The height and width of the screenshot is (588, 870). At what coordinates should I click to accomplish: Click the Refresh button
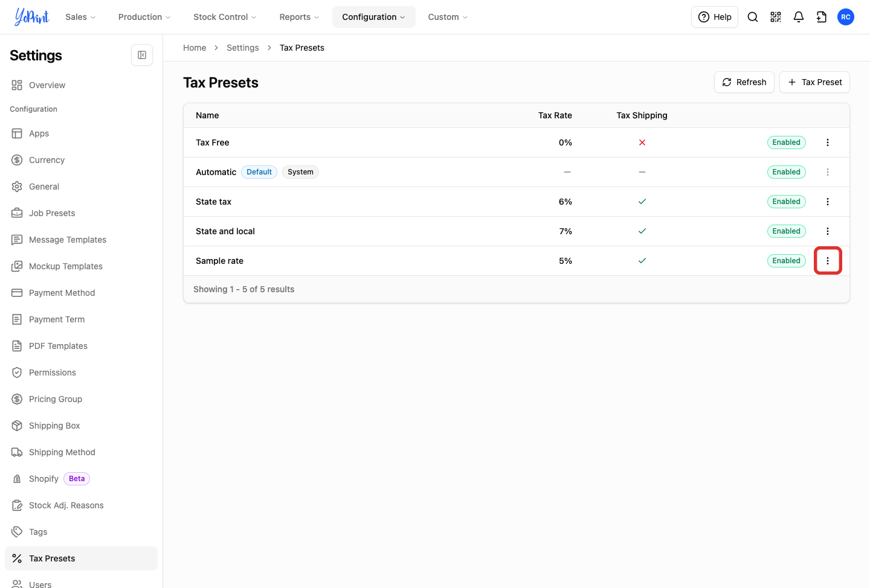pos(744,82)
